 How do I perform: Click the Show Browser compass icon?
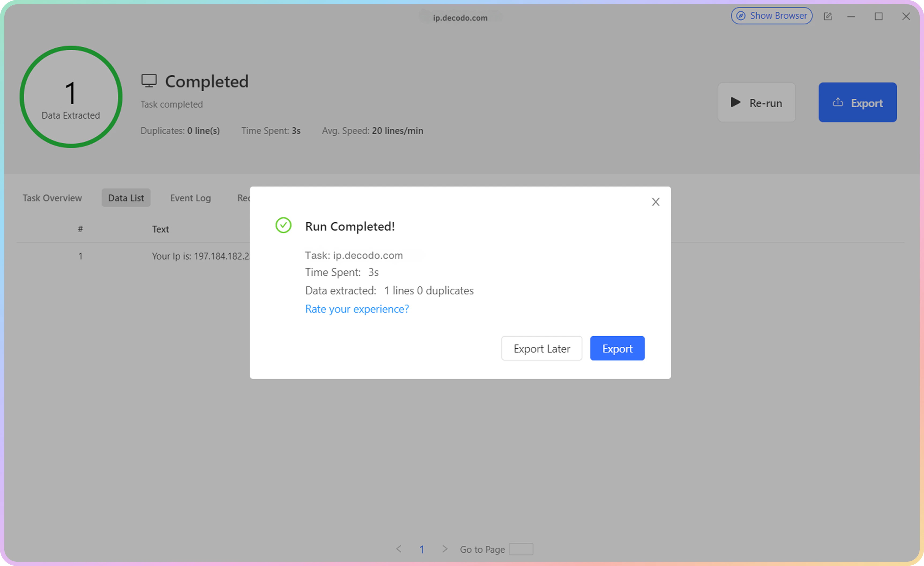741,16
